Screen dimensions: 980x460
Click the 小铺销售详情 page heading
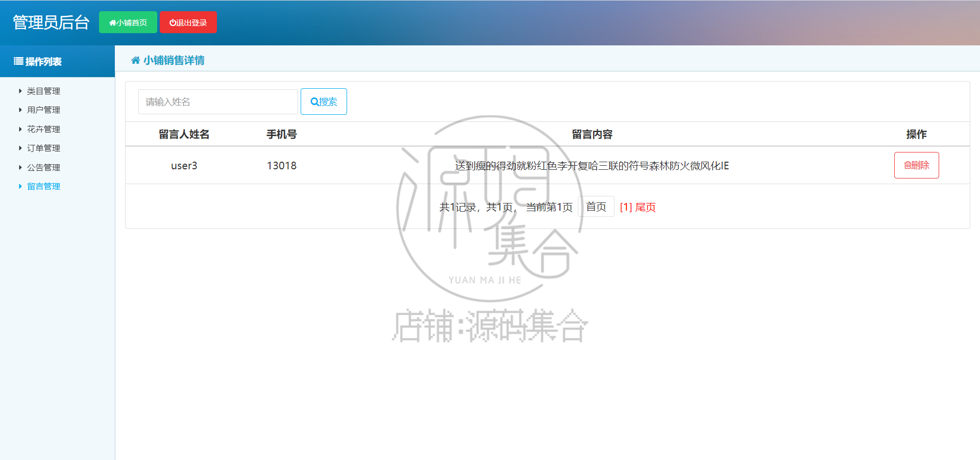[174, 60]
